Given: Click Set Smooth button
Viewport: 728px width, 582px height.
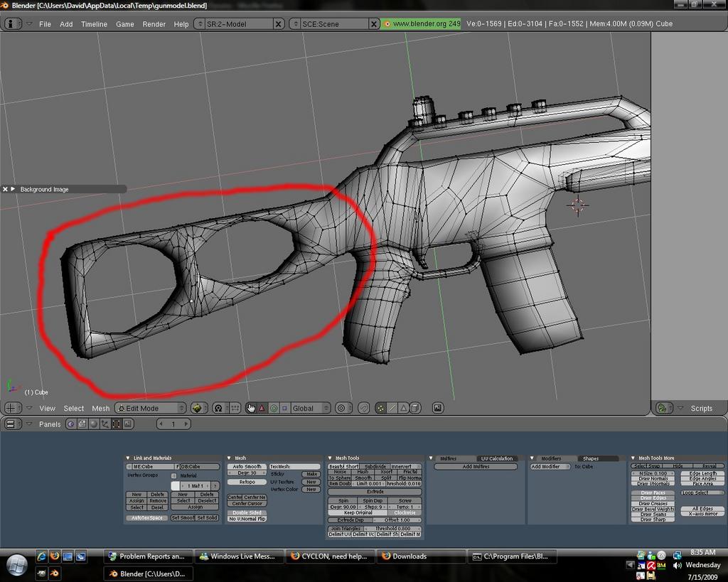Looking at the screenshot, I should tap(182, 517).
